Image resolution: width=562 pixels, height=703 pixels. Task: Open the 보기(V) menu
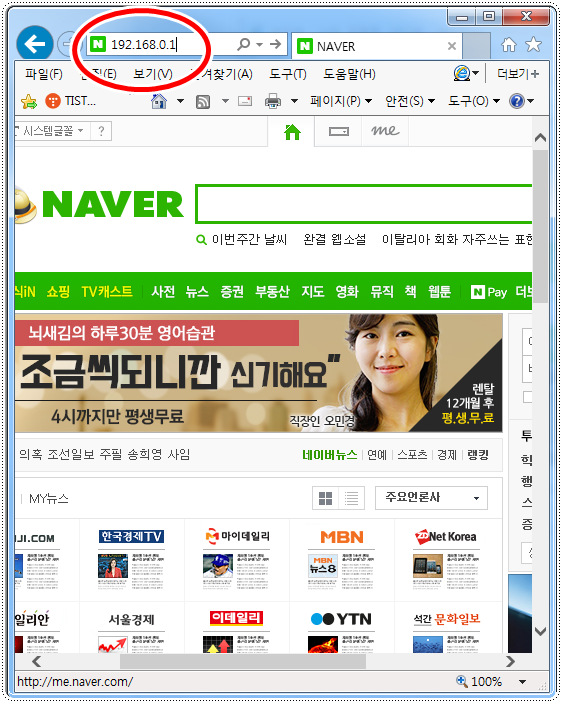point(153,74)
